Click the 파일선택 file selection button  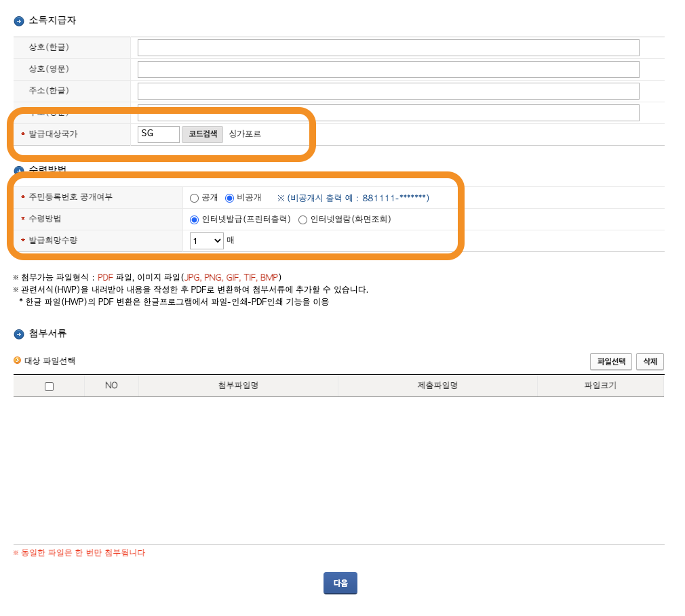[610, 361]
